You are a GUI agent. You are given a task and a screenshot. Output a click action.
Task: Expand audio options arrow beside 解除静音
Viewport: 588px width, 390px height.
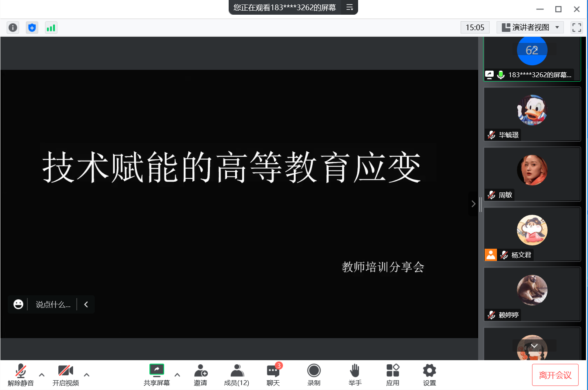point(42,374)
